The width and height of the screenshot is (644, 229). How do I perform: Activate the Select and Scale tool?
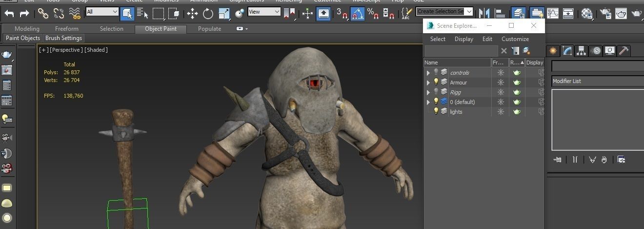(224, 13)
